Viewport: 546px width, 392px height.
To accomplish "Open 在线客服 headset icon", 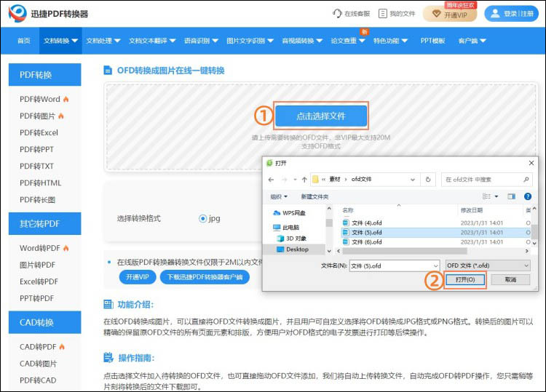I will 337,13.
